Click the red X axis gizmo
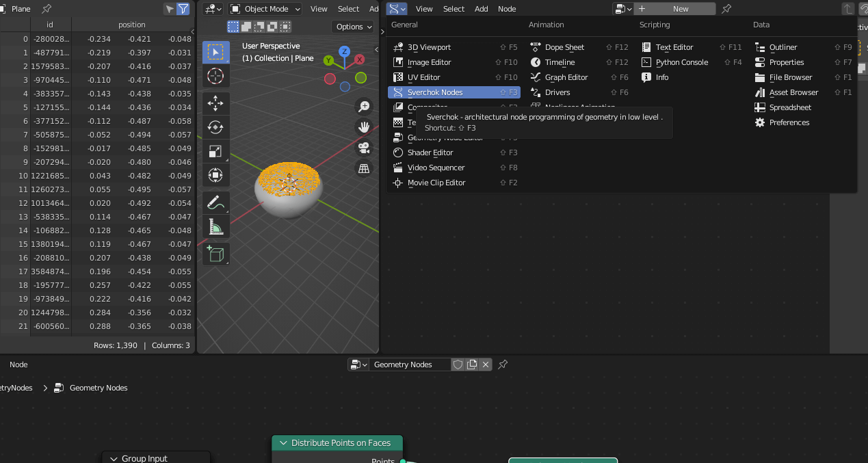868x463 pixels. [360, 59]
